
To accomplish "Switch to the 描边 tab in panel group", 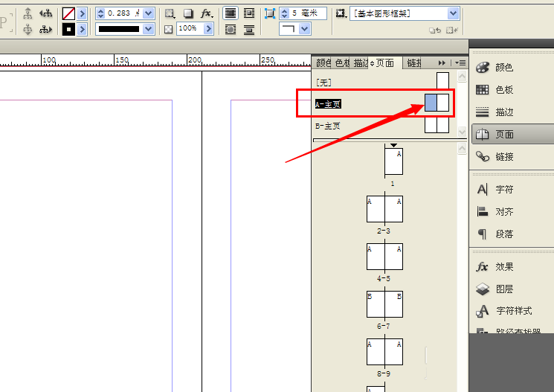I will [361, 63].
